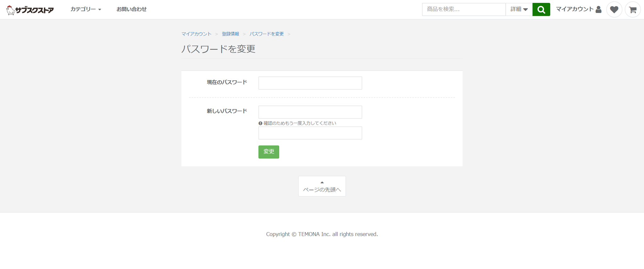Open the shopping cart icon
The height and width of the screenshot is (269, 644).
click(633, 10)
